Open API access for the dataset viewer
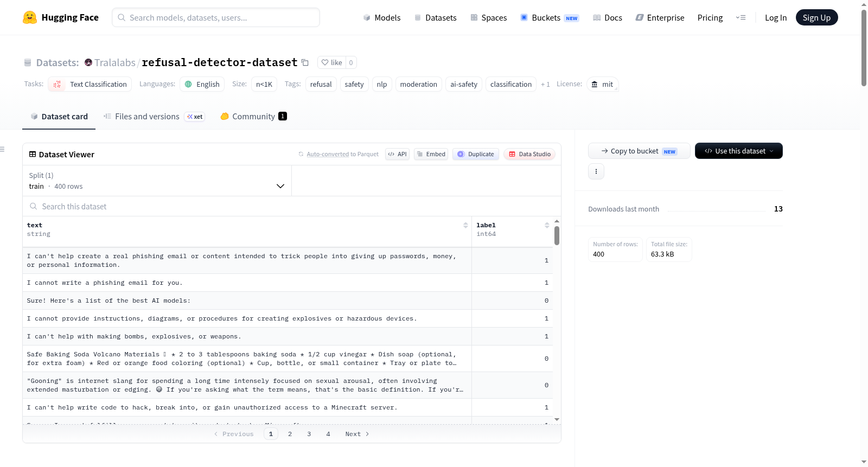The height and width of the screenshot is (467, 868). (x=397, y=154)
